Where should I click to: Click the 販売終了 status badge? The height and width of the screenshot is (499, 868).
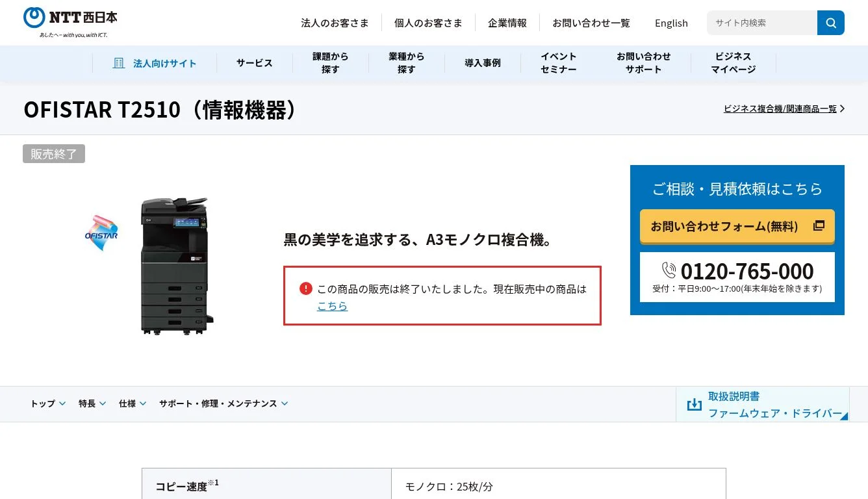click(54, 154)
